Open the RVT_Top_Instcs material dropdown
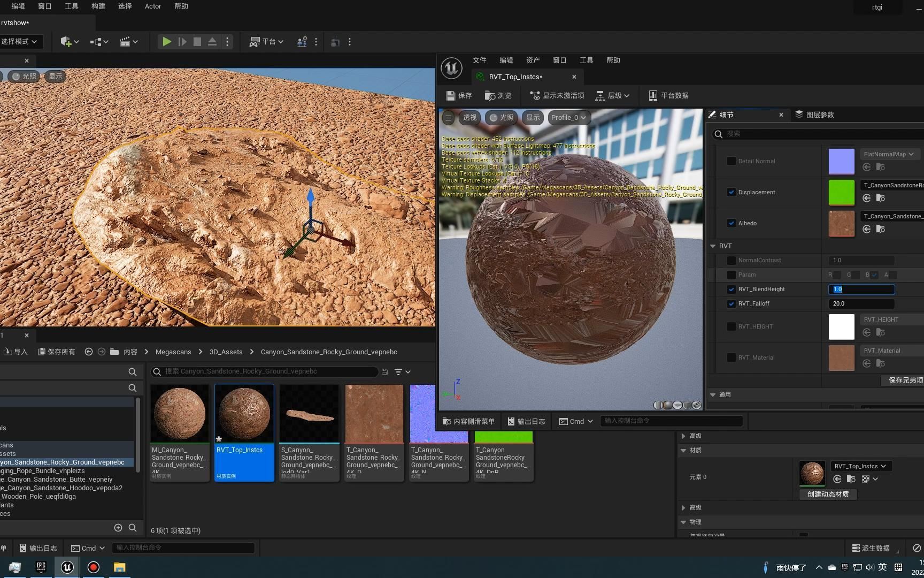The width and height of the screenshot is (924, 578). [860, 466]
